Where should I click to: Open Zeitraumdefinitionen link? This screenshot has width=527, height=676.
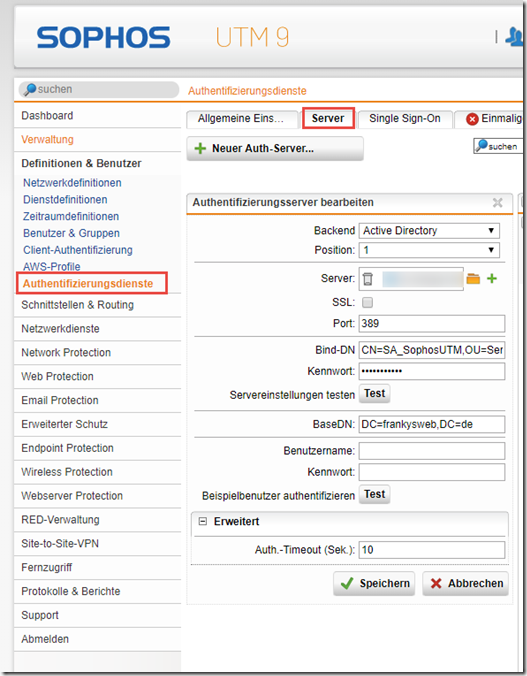click(71, 216)
